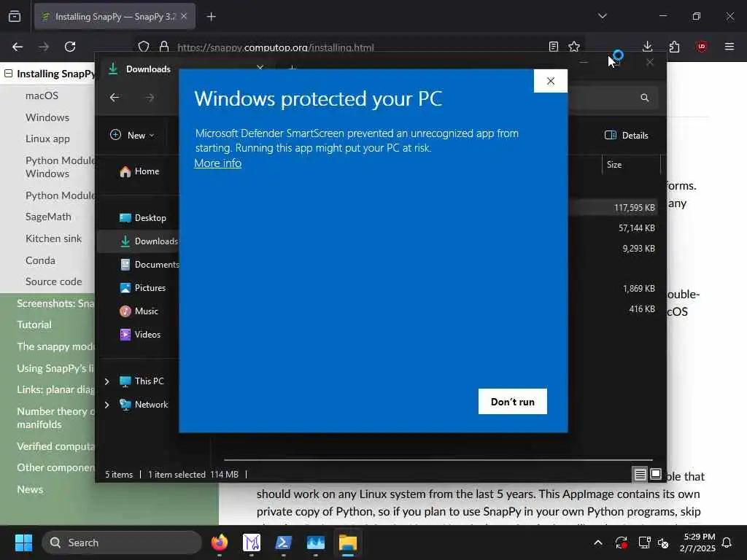Open Kitchen sink sidebar link

[x=53, y=238]
